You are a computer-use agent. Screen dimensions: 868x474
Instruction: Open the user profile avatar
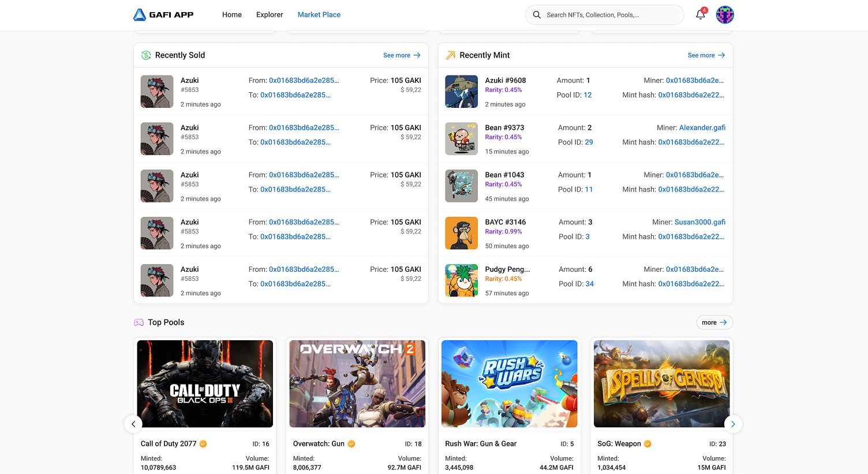pos(725,15)
